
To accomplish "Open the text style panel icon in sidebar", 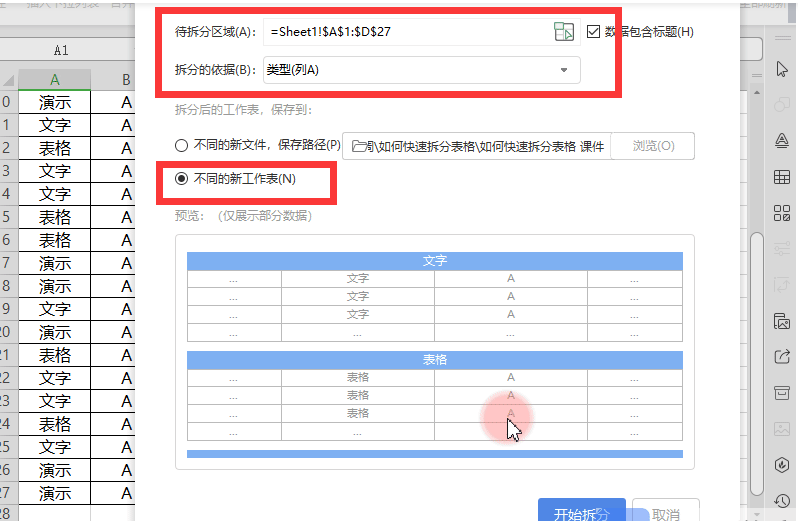I will coord(782,140).
